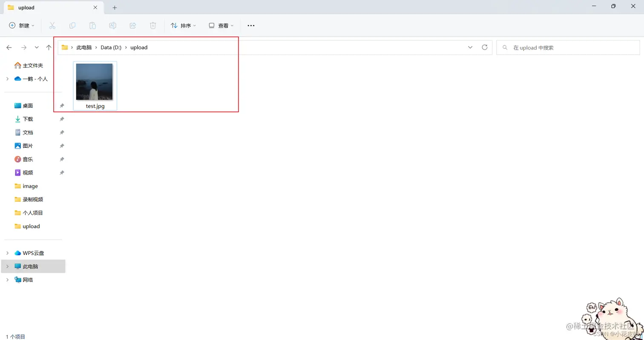Open the 新建 (New) menu

click(22, 26)
